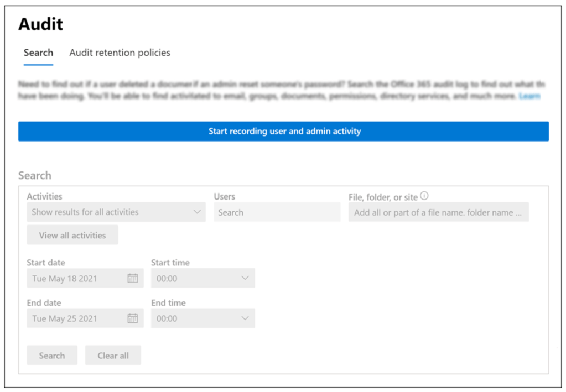Click the Start time chevron arrow
This screenshot has height=392, width=566.
[x=246, y=279]
